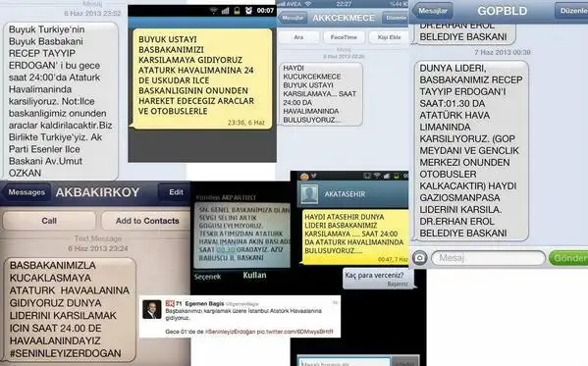Image resolution: width=588 pixels, height=366 pixels.
Task: Go back with Mesajlar in GOPBLD chat
Action: click(432, 11)
